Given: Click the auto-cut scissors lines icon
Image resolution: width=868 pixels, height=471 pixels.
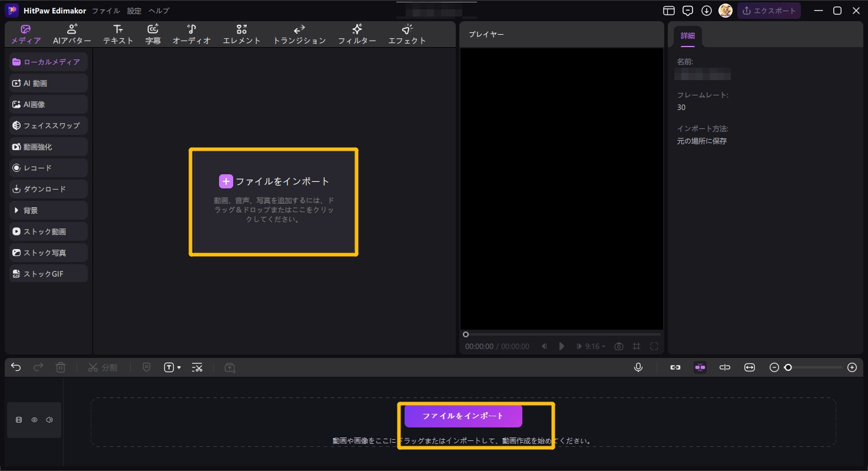Looking at the screenshot, I should [x=197, y=367].
